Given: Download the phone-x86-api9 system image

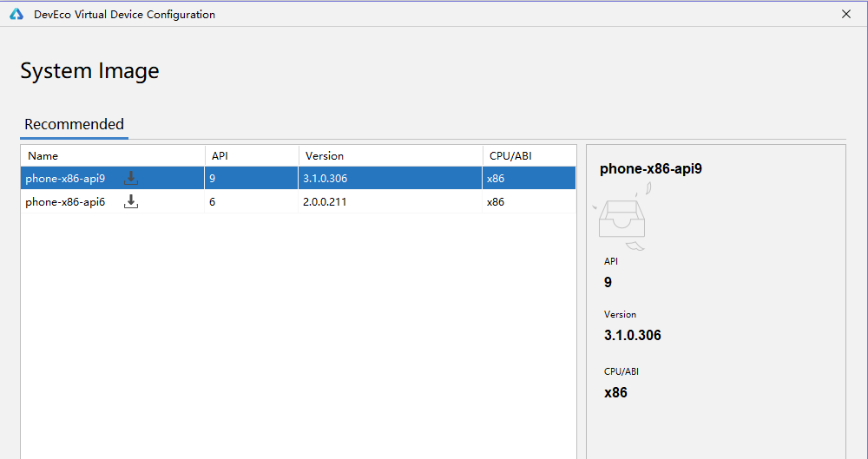Looking at the screenshot, I should pos(131,178).
